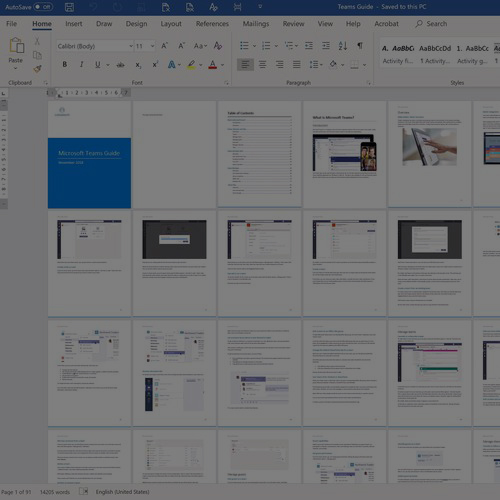This screenshot has width=500, height=500.
Task: Click the Sort A-Z icon
Action: pyautogui.click(x=343, y=46)
